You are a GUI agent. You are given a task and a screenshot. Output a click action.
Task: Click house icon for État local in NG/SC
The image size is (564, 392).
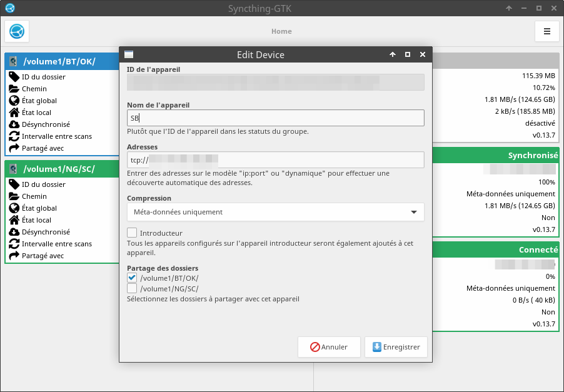click(x=14, y=219)
